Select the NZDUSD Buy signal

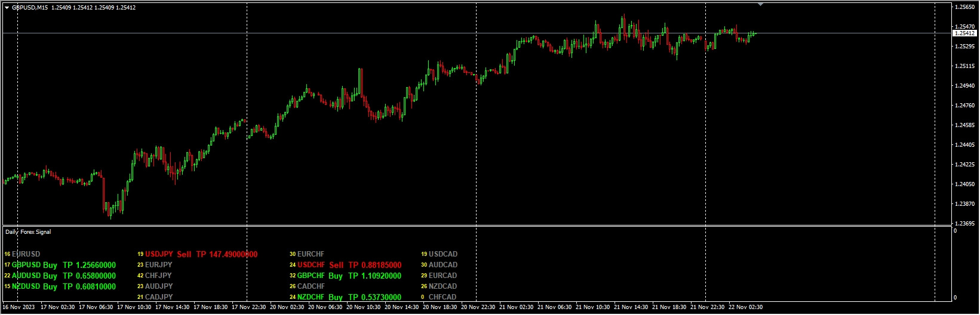click(35, 286)
